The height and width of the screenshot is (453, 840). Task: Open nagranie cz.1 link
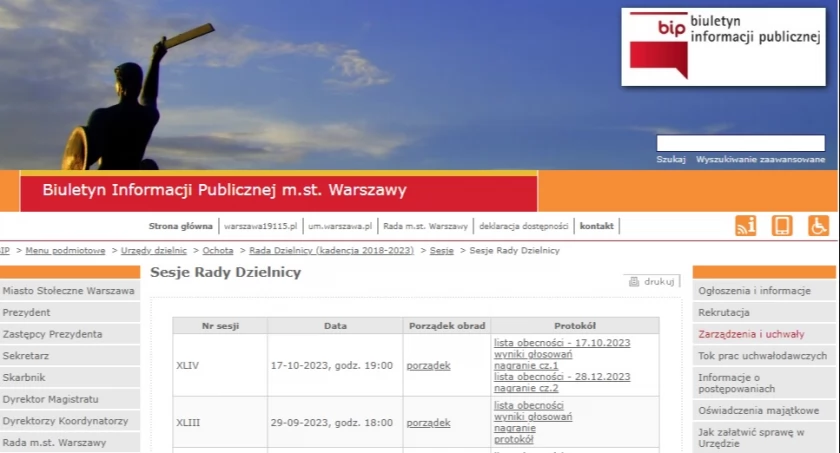[x=526, y=366]
